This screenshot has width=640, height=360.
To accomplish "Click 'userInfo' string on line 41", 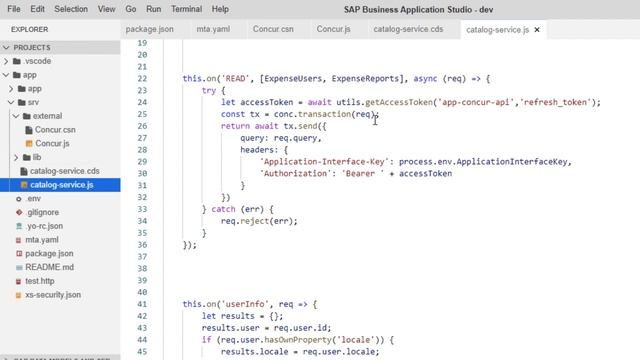I will point(245,304).
